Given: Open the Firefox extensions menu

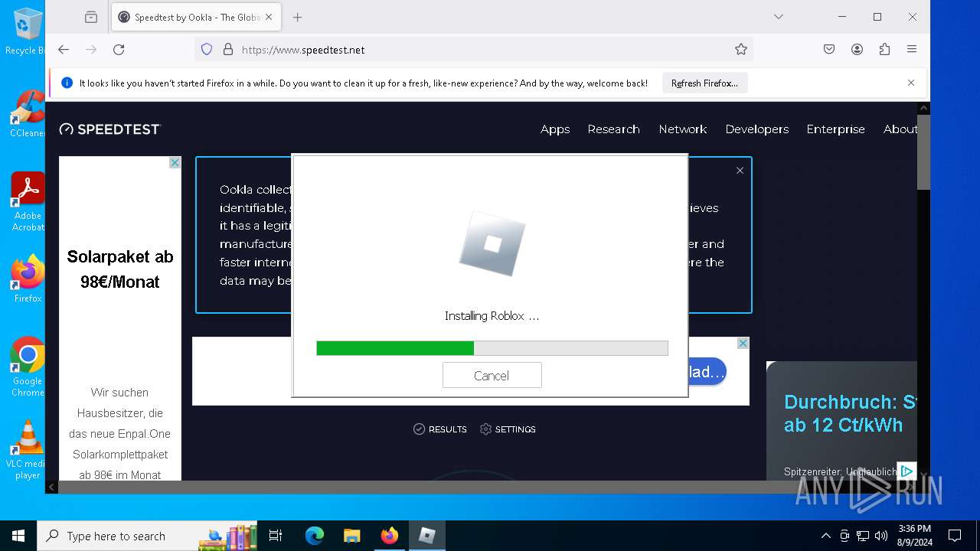Looking at the screenshot, I should (x=884, y=49).
